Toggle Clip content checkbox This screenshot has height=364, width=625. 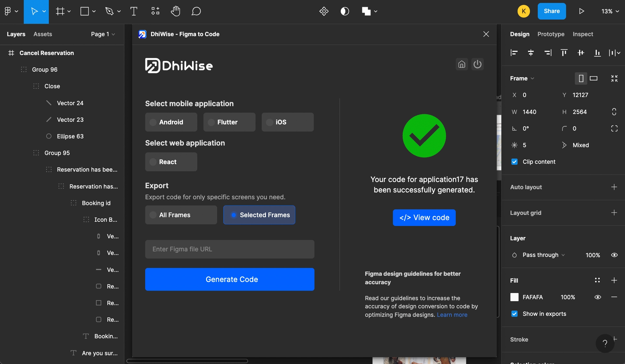click(x=514, y=162)
